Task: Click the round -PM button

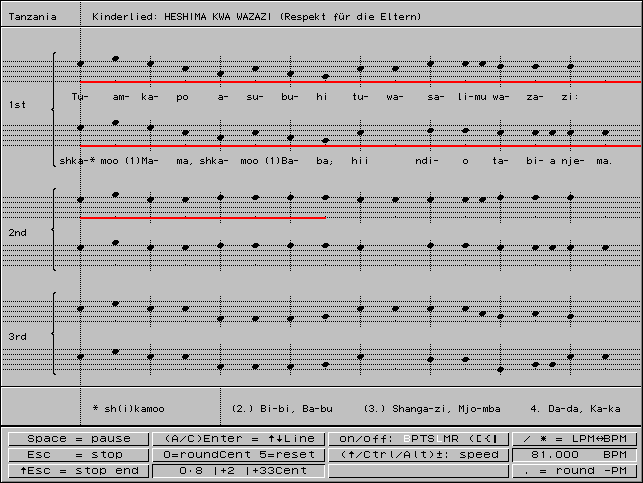Action: click(575, 468)
